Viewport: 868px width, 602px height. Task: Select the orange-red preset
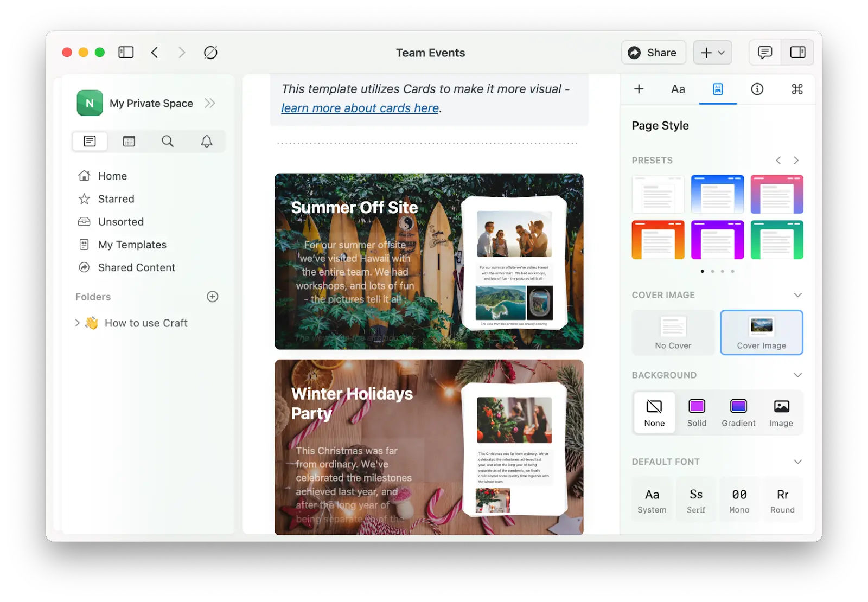coord(658,240)
